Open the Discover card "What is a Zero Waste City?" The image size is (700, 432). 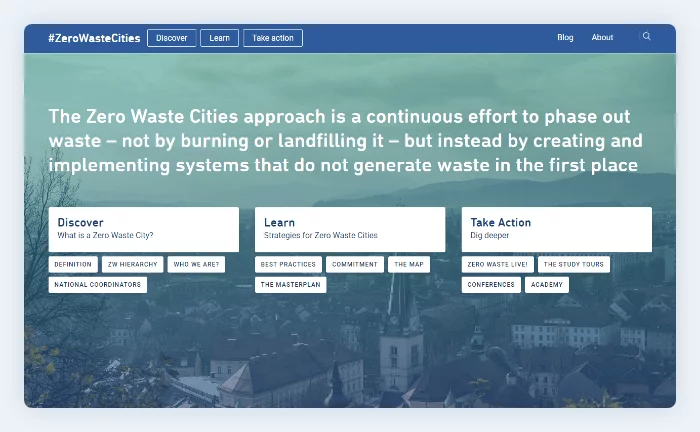point(144,229)
